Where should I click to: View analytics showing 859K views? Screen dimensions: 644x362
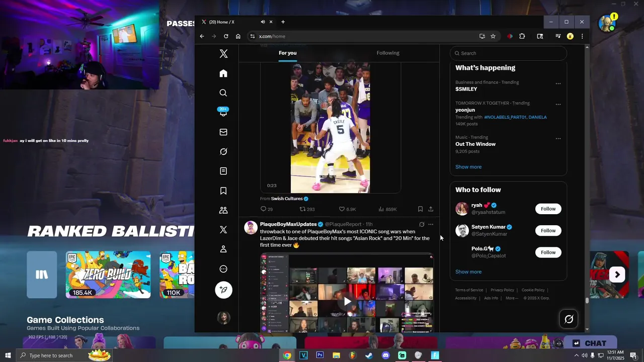pyautogui.click(x=387, y=209)
